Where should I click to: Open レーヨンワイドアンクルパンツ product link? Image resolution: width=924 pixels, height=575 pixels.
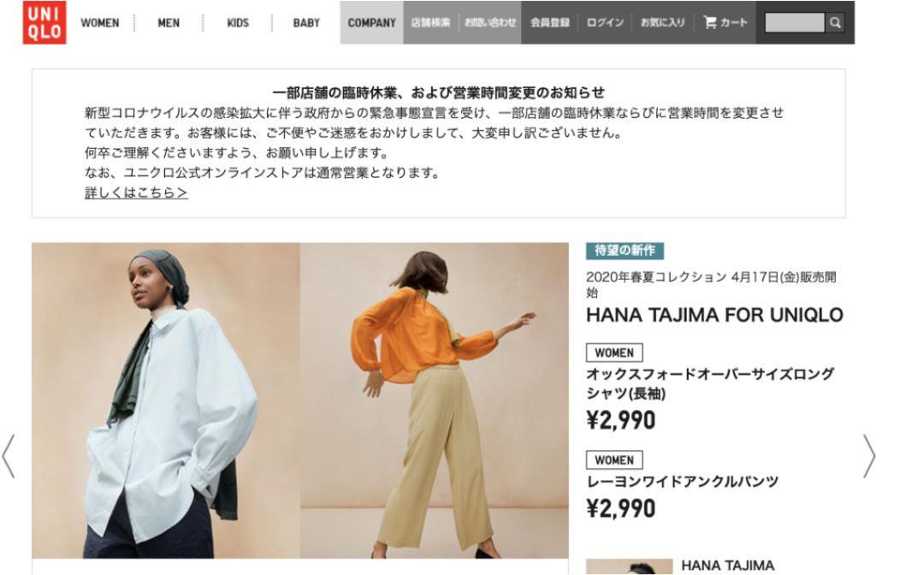(683, 482)
